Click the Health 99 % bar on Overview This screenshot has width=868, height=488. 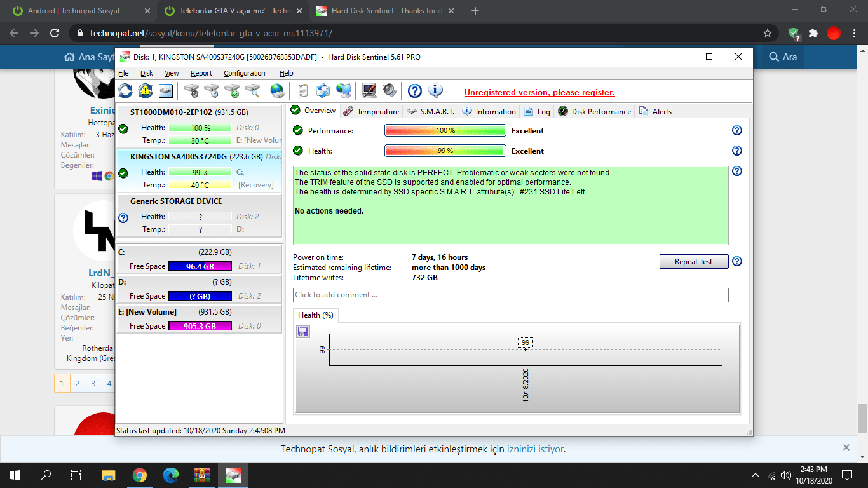[x=445, y=151]
